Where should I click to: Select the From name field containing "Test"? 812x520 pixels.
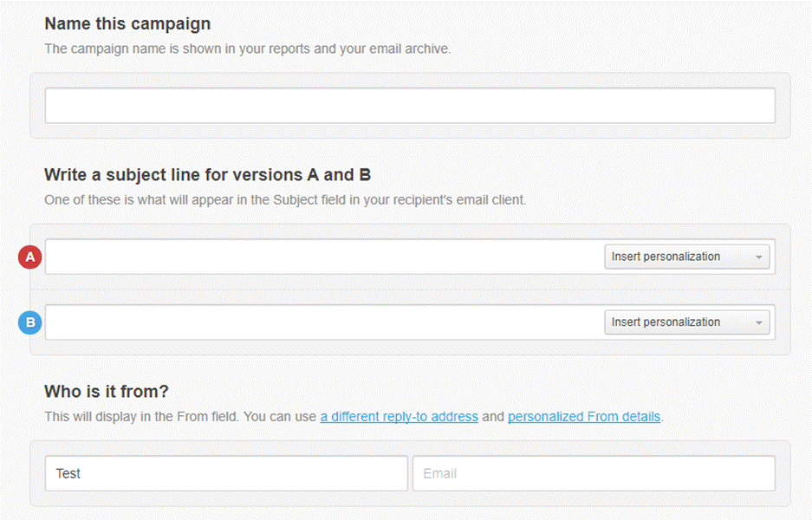[x=225, y=474]
